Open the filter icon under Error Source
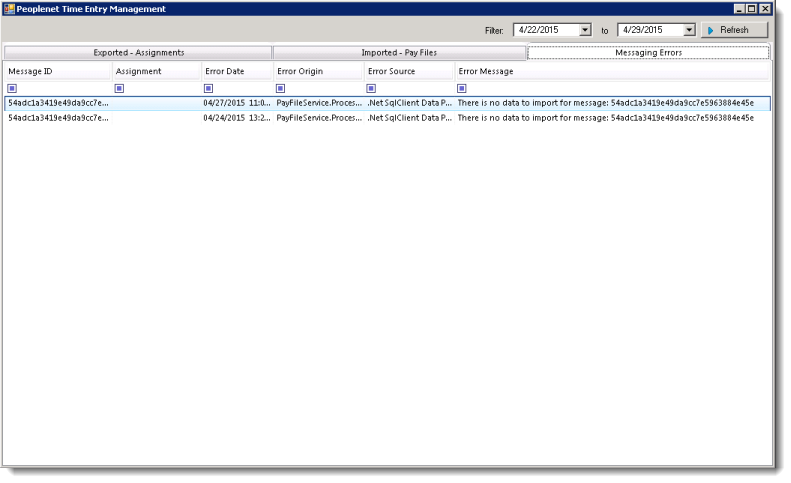 pyautogui.click(x=371, y=88)
